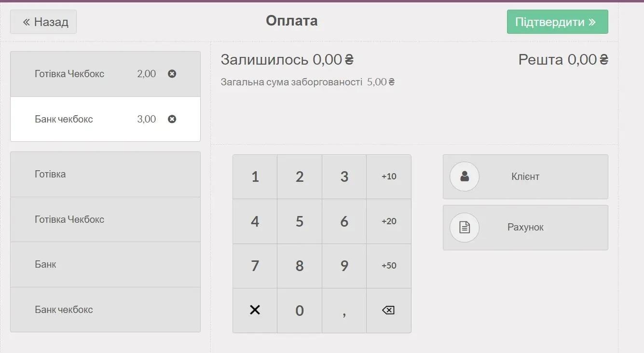Confirm payment with Підтвердити button
Screen dimensions: 644x353
tap(557, 22)
